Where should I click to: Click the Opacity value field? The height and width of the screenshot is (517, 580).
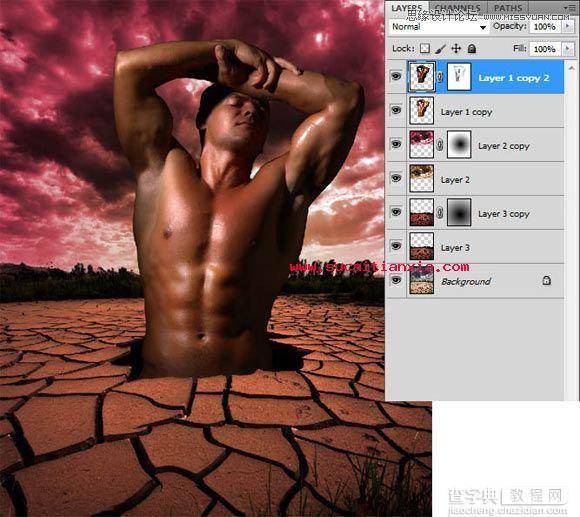coord(544,27)
